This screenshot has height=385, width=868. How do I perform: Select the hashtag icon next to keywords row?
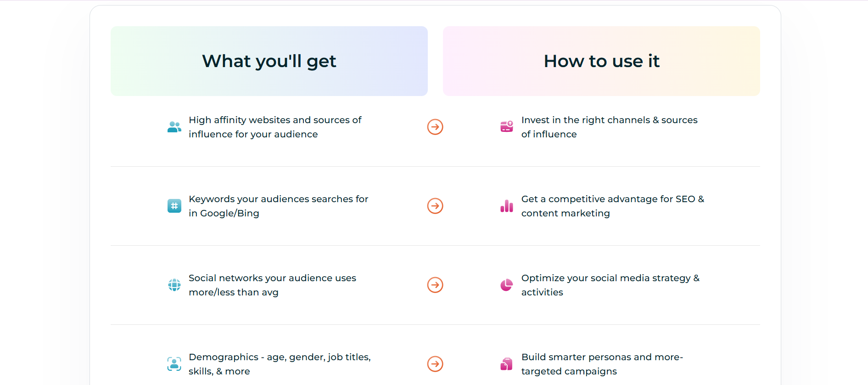174,206
